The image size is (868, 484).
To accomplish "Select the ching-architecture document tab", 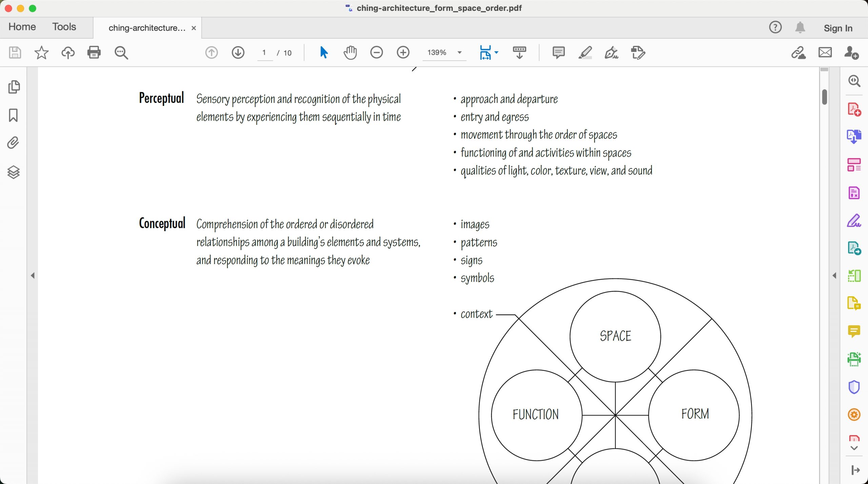I will tap(147, 28).
